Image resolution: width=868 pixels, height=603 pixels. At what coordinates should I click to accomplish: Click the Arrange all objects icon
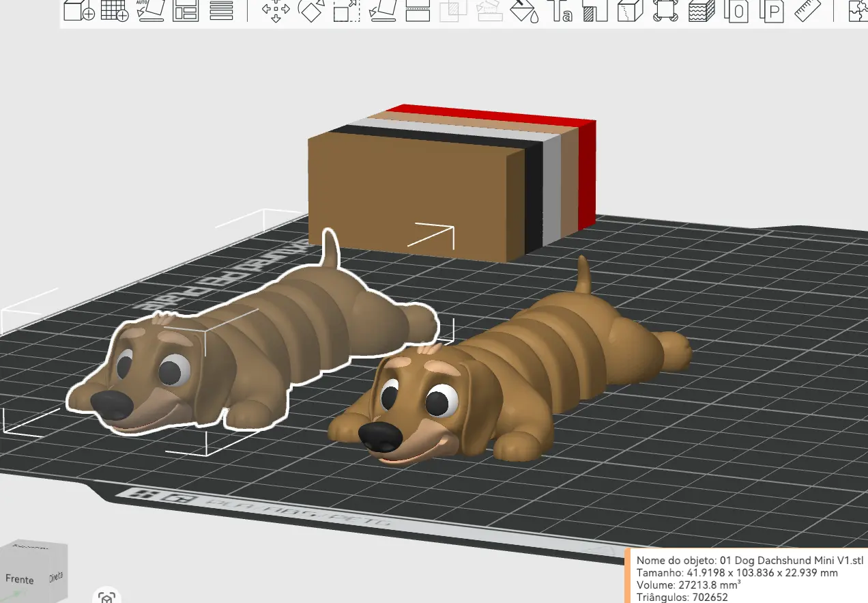(x=186, y=11)
